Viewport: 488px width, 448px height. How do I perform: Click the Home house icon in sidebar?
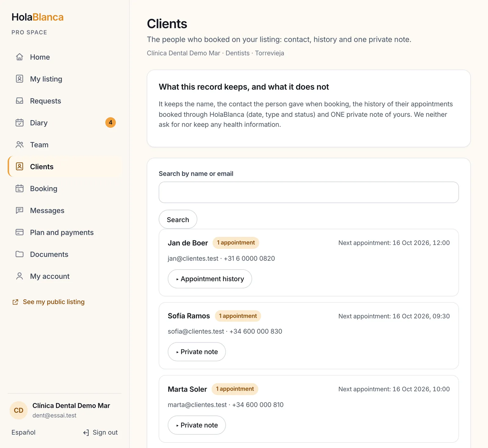pyautogui.click(x=20, y=57)
